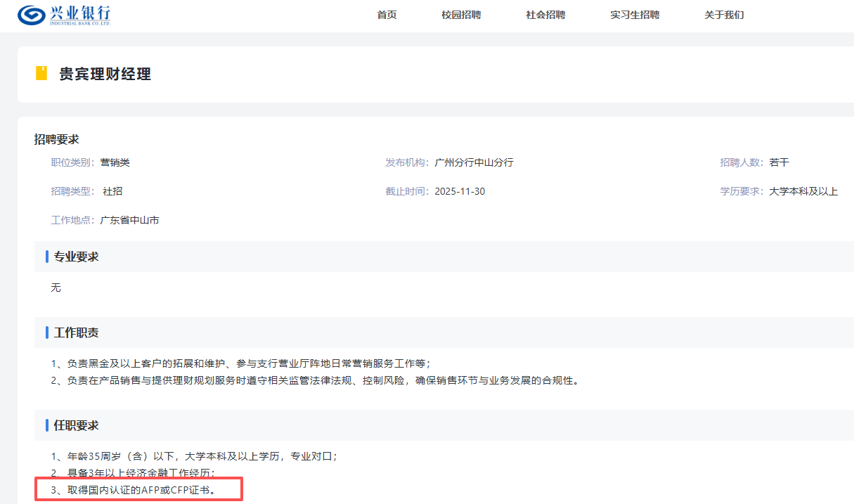Click the 社招 recruitment type value
Viewport: 854px width, 504px height.
click(112, 191)
